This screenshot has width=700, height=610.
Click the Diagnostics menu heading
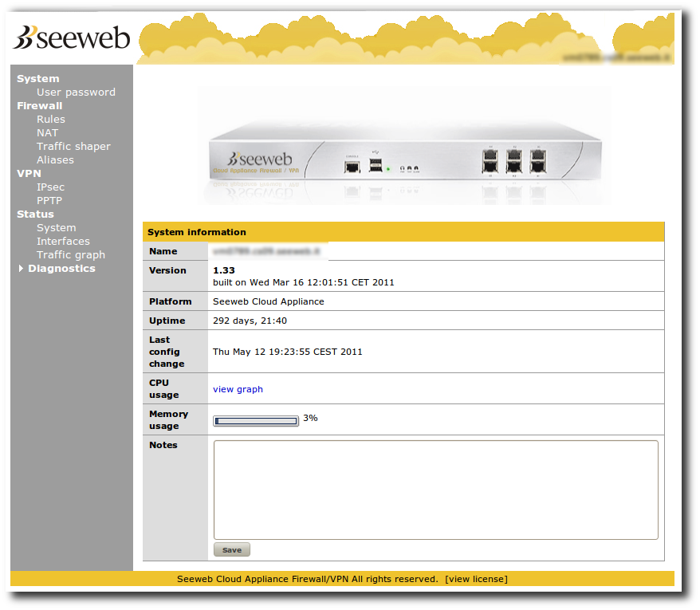click(61, 269)
